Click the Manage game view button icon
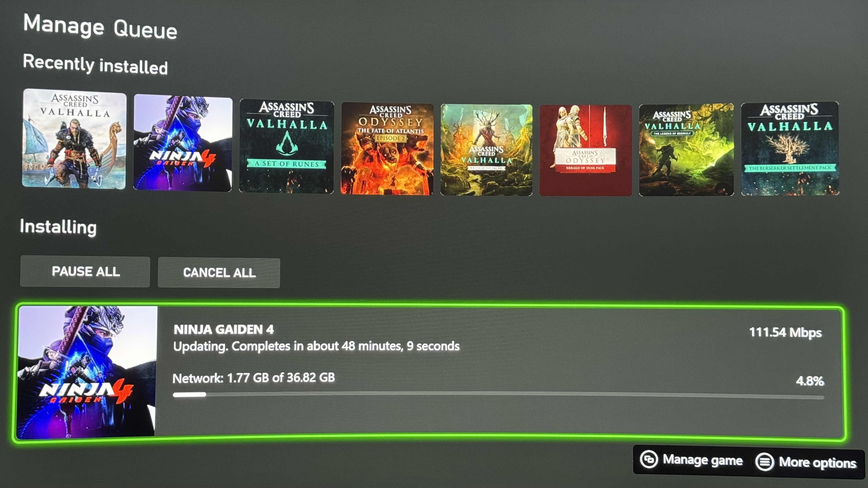This screenshot has width=868, height=488. click(x=649, y=459)
